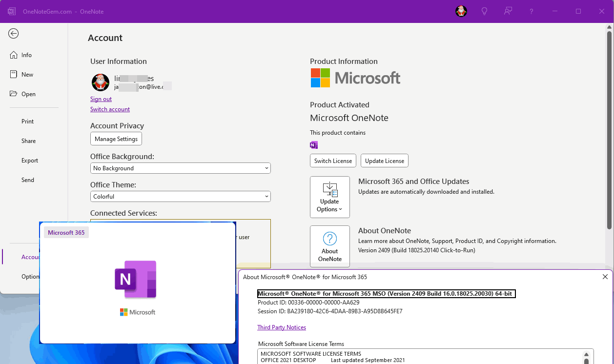Click the 'Learn more about OneNote' description
This screenshot has height=364, width=614.
[x=457, y=241]
